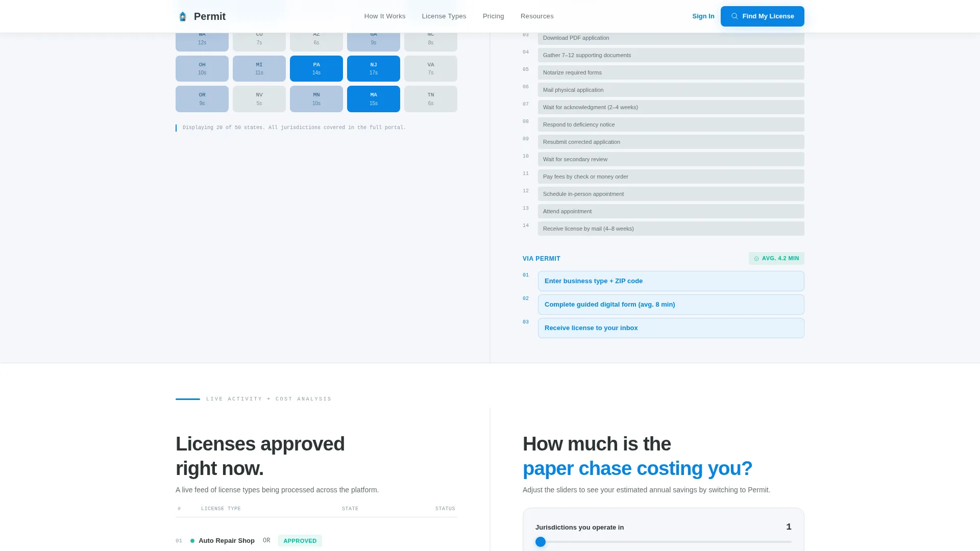
Task: Click 'Mail physical application' step
Action: (x=671, y=90)
